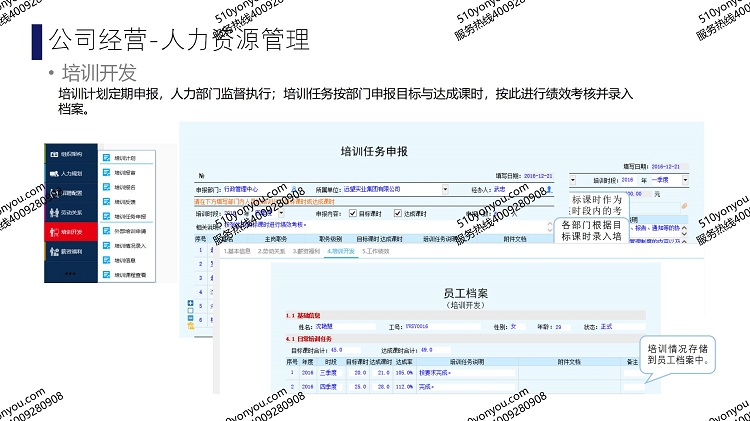
Task: Open 培训课程查看 submenu entry
Action: click(129, 273)
